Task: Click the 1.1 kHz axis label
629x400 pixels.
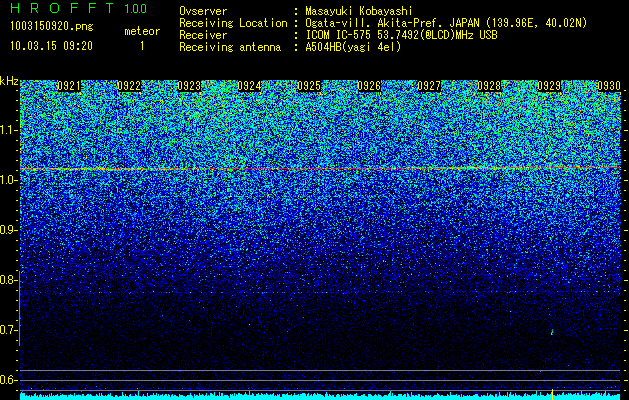Action: 9,130
